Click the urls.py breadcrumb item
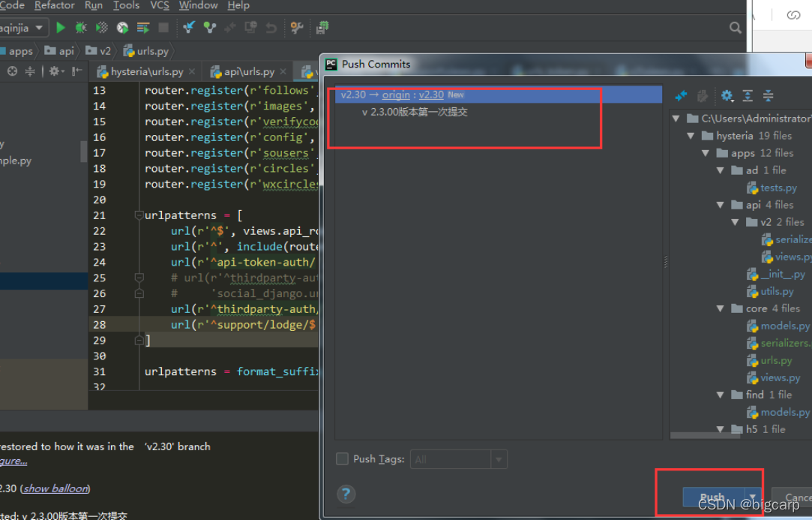The width and height of the screenshot is (812, 520). 146,51
